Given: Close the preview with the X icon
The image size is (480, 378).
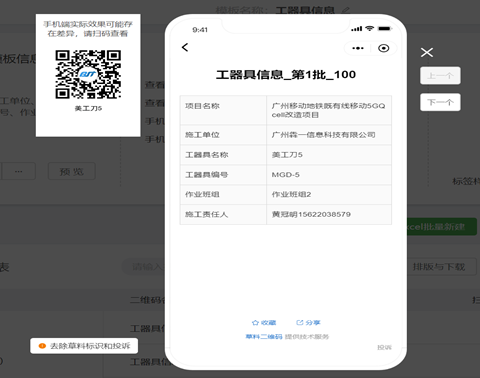Looking at the screenshot, I should 427,52.
